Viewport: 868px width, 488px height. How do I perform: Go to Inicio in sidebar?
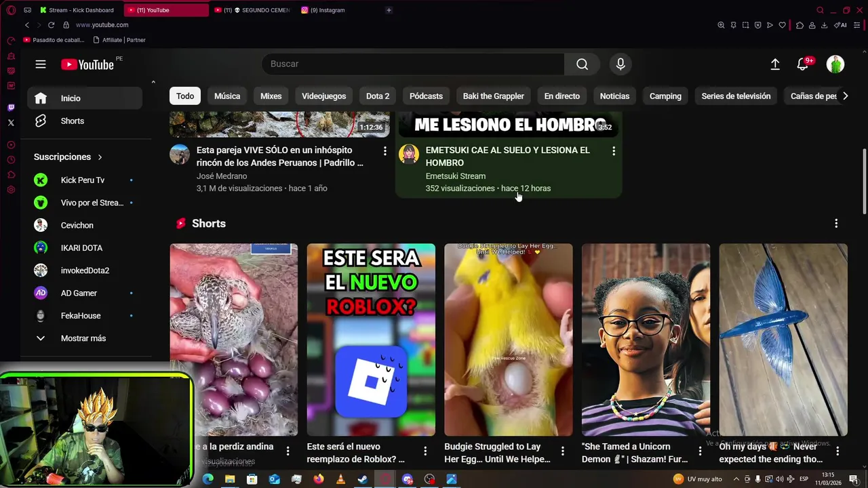coord(85,98)
